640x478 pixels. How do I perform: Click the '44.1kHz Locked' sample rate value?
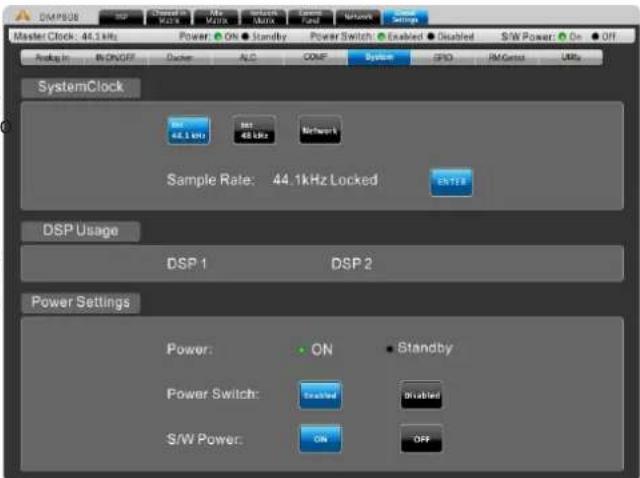(x=325, y=180)
